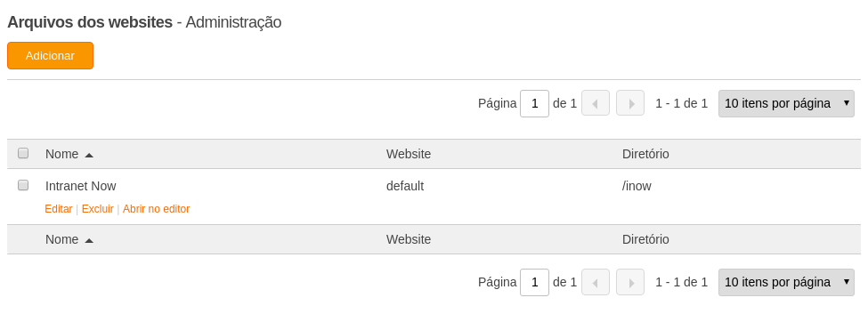The height and width of the screenshot is (322, 868).
Task: Click the bottom Diretório footer header
Action: coord(645,239)
